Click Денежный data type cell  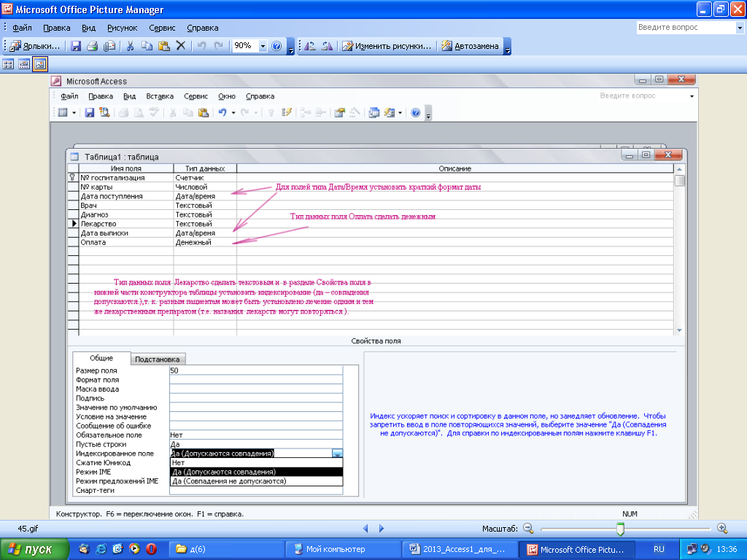(x=205, y=242)
